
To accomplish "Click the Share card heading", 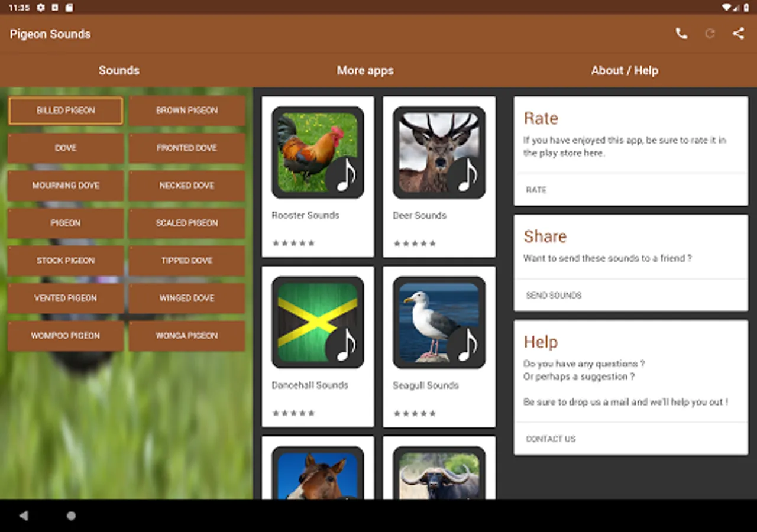I will click(x=545, y=236).
